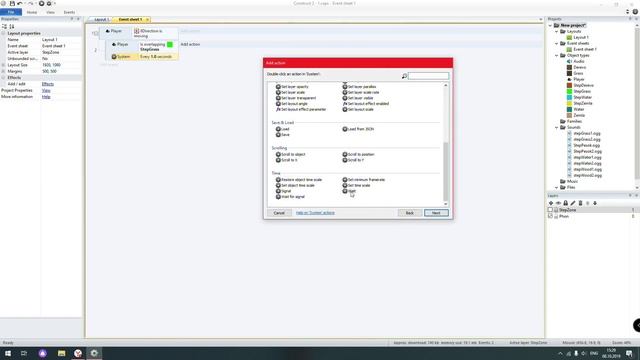Image resolution: width=640 pixels, height=360 pixels.
Task: Click the stepGrass1.ogg file icon
Action: [x=569, y=133]
